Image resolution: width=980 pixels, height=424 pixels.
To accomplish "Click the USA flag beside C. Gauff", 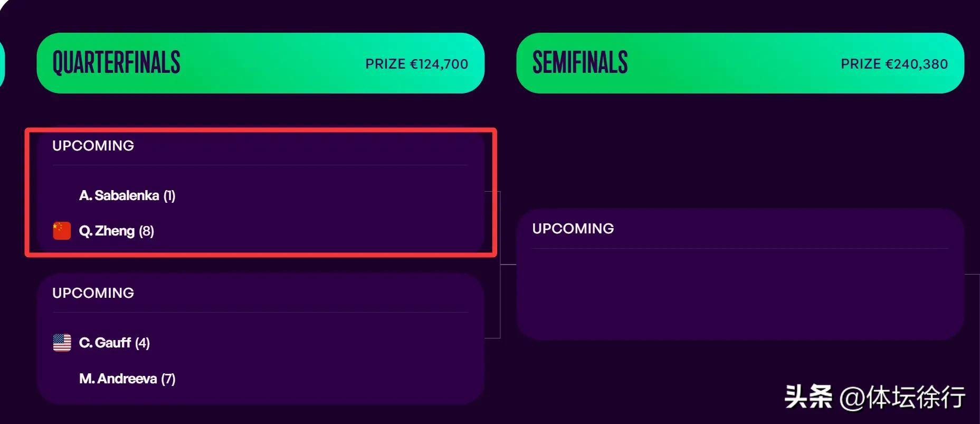I will pos(62,343).
